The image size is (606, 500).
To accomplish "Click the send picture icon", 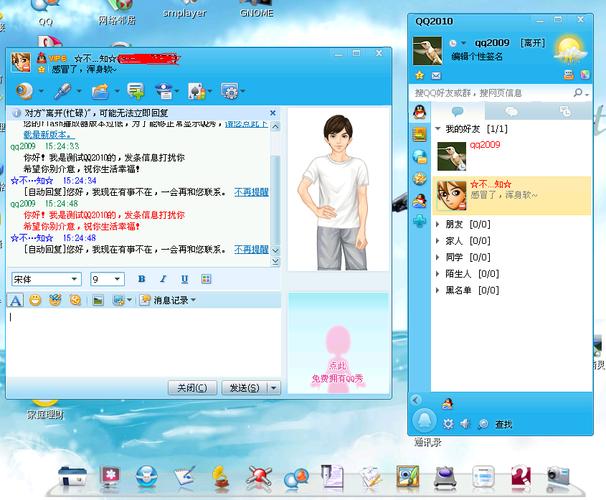I will 98,299.
